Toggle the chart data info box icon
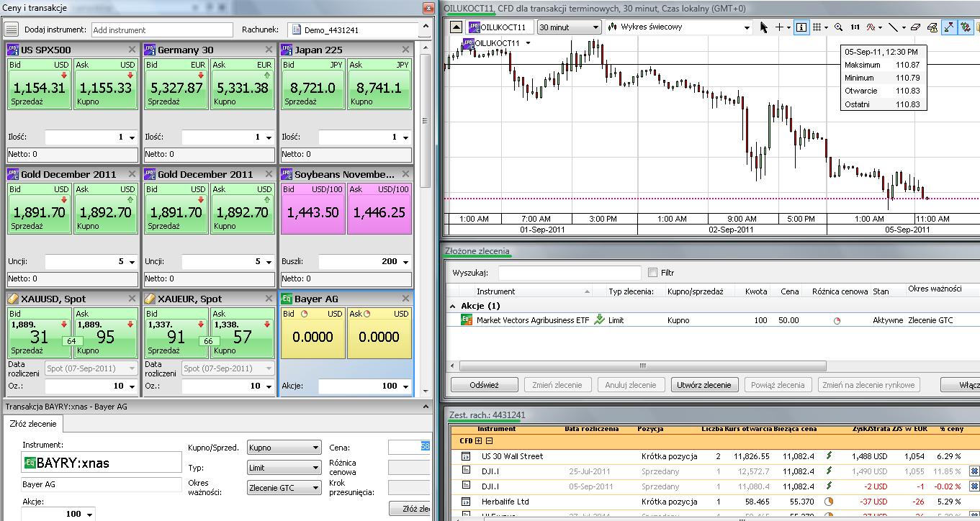The width and height of the screenshot is (980, 521). 801,27
